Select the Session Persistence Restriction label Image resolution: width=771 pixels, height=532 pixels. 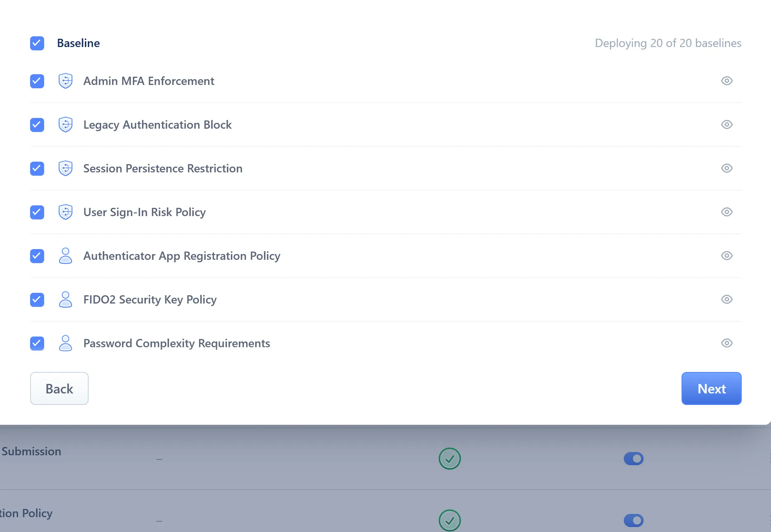[163, 168]
